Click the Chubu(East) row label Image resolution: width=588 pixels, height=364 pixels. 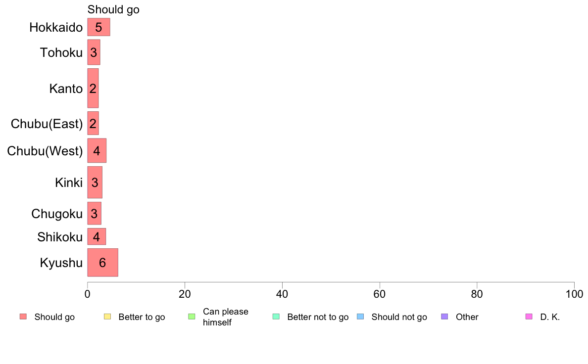[x=47, y=124]
